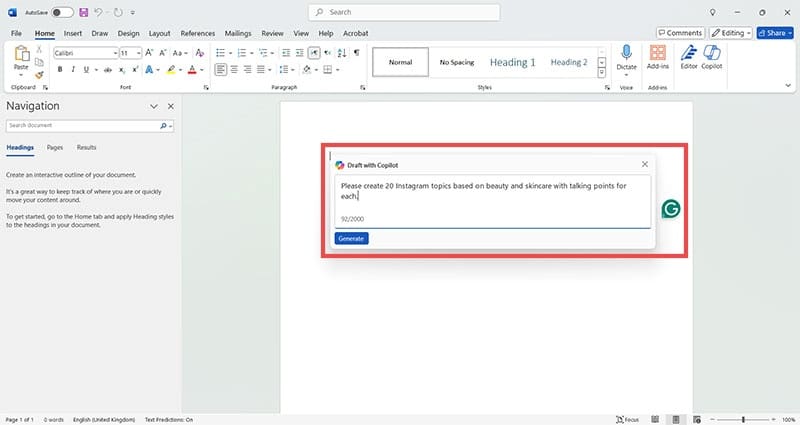Screen dimensions: 800x425
Task: Click the Sort A-Z icon
Action: click(x=342, y=53)
